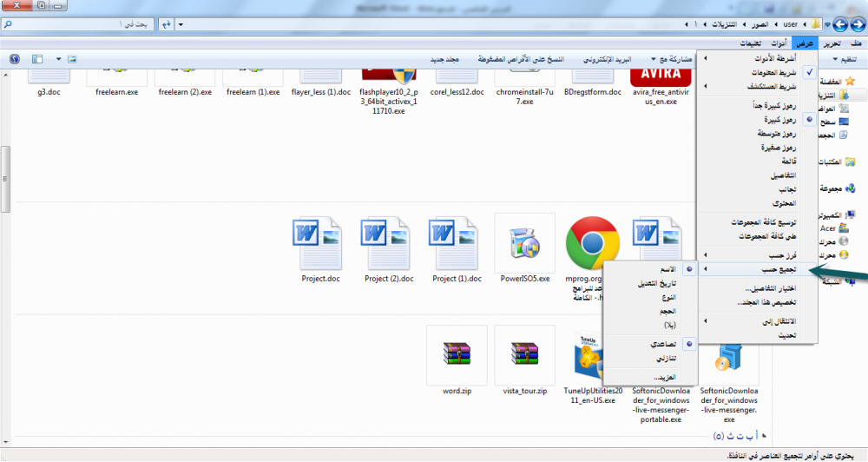This screenshot has height=462, width=868.
Task: Open the أدوات (Tools) menu
Action: [x=779, y=43]
